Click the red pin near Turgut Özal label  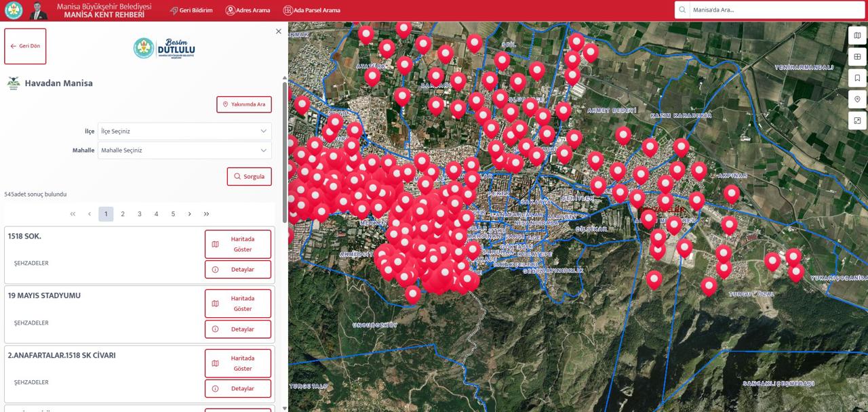[x=709, y=285]
